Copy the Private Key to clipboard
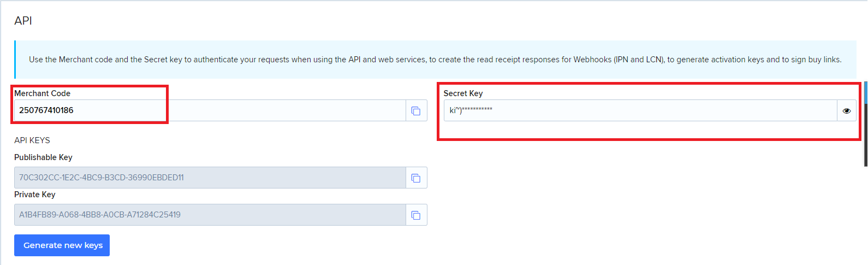The width and height of the screenshot is (868, 265). [x=416, y=215]
